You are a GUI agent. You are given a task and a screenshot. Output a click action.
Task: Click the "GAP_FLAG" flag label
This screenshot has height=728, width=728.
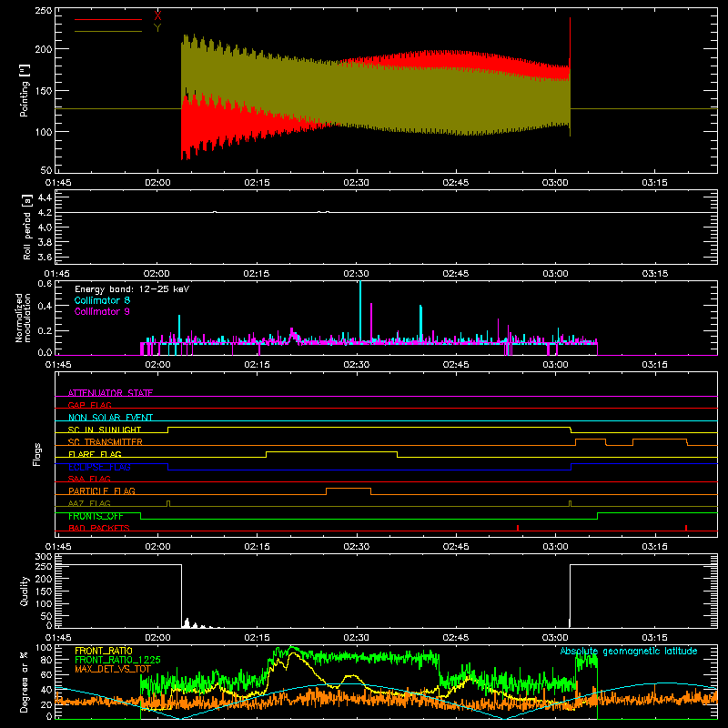pyautogui.click(x=89, y=405)
